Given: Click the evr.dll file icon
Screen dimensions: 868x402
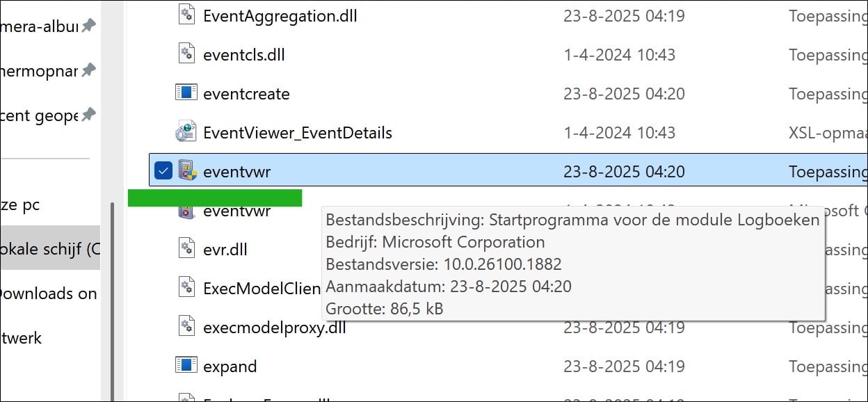Looking at the screenshot, I should (186, 249).
